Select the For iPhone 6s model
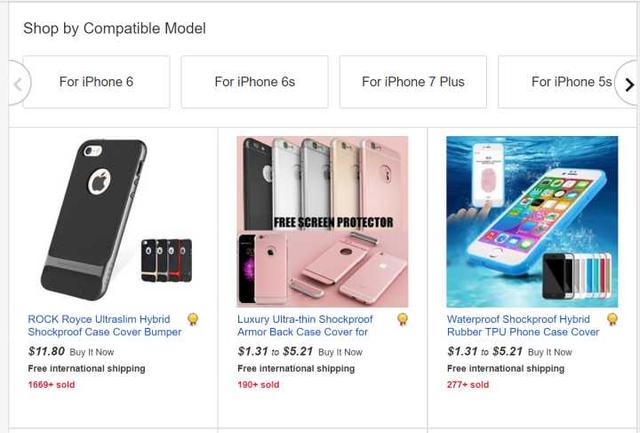This screenshot has height=433, width=640. (255, 82)
